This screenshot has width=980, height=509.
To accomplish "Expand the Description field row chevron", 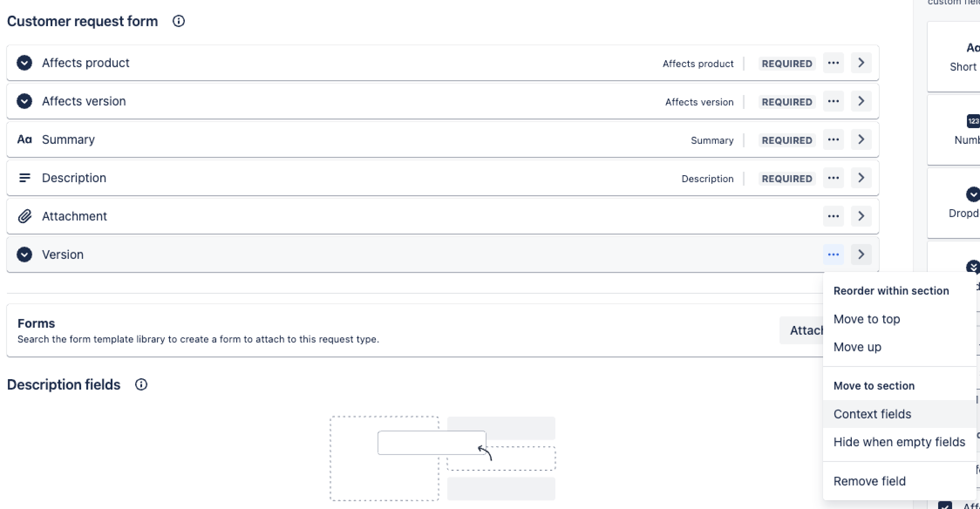I will coord(861,177).
